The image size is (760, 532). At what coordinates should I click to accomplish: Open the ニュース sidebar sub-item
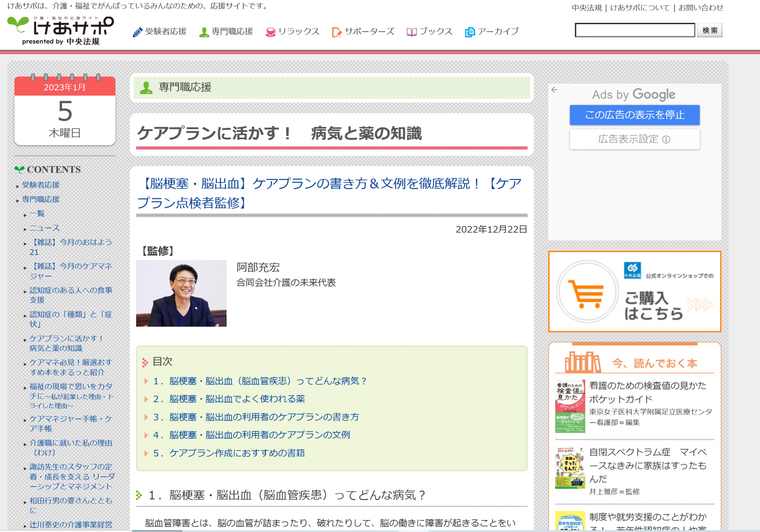(44, 228)
